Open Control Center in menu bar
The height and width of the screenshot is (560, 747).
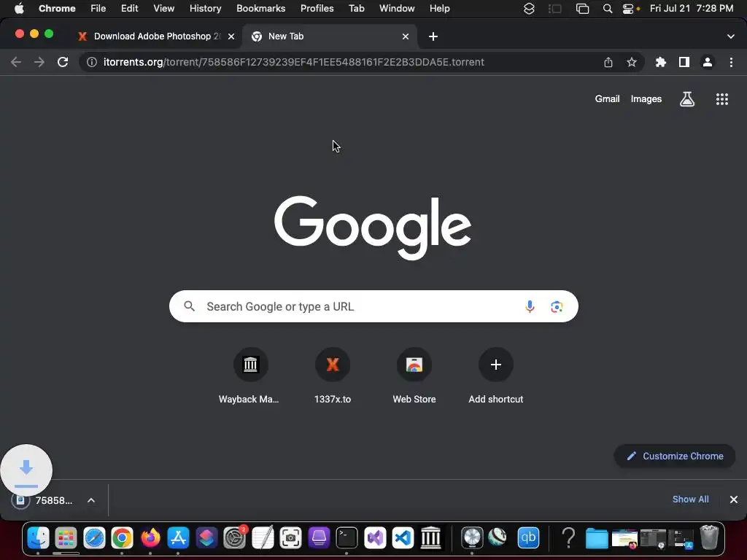click(628, 9)
